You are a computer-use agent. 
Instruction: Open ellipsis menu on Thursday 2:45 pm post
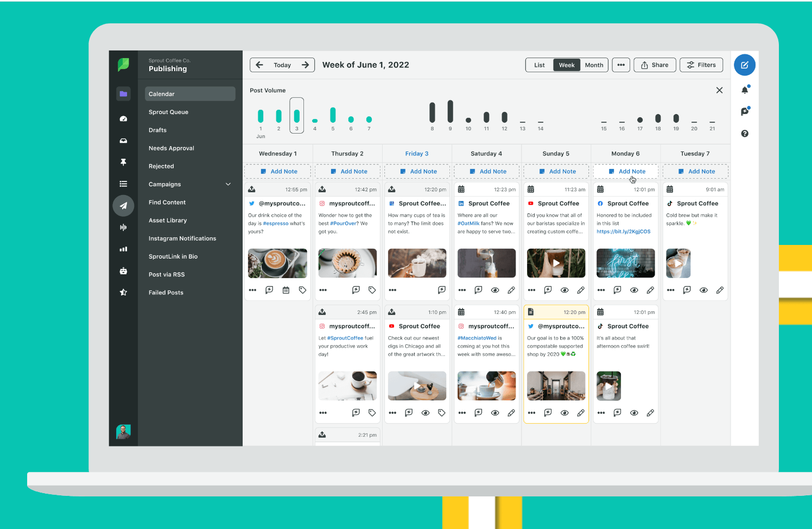323,413
